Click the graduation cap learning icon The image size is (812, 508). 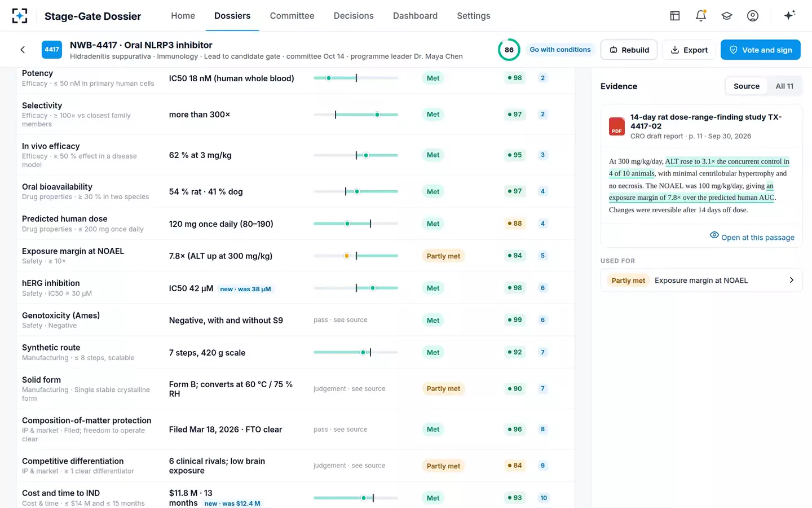coord(727,16)
